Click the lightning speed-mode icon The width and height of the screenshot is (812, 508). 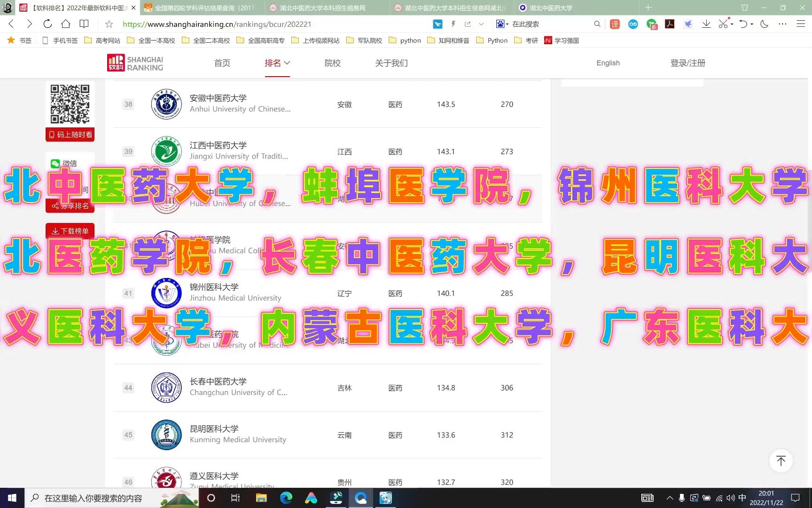coord(453,24)
